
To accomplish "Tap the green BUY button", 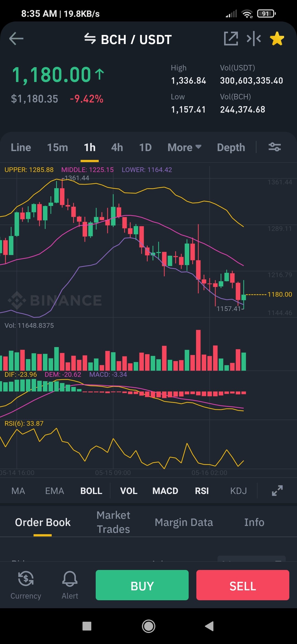I will pyautogui.click(x=142, y=585).
